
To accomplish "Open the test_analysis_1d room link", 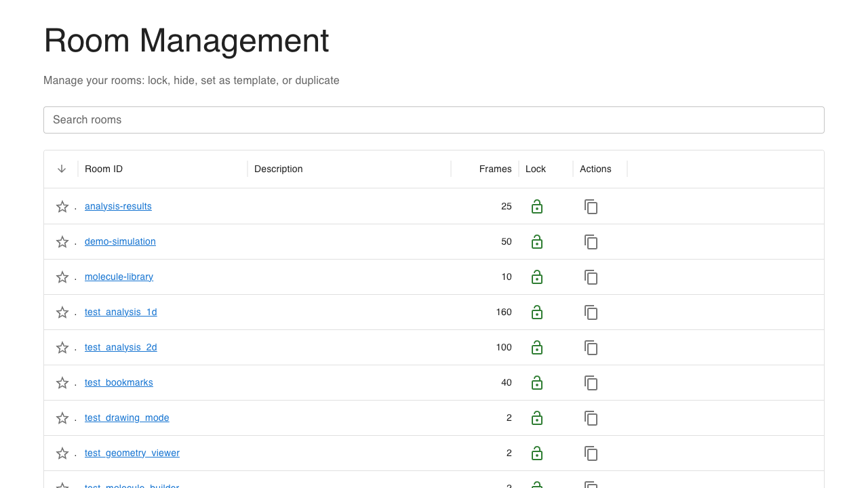I will click(121, 312).
